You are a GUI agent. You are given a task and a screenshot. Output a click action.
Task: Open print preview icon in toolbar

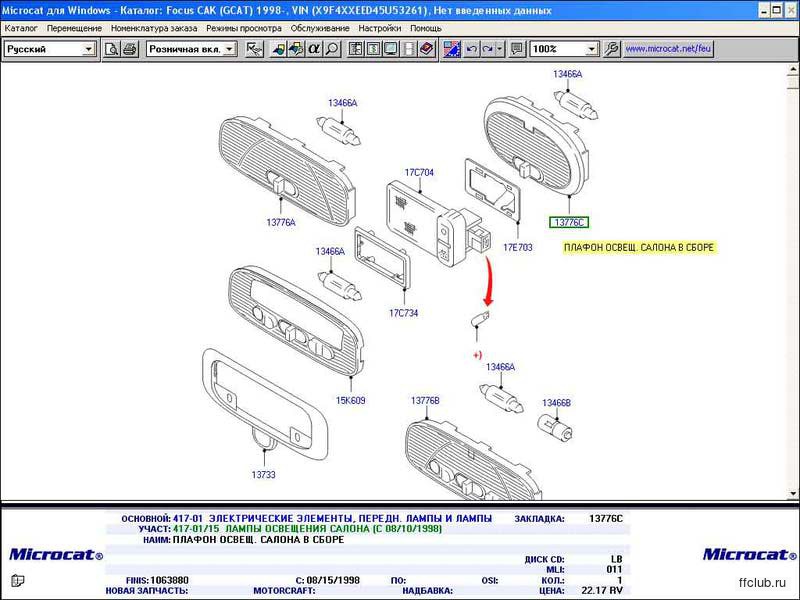pyautogui.click(x=112, y=49)
